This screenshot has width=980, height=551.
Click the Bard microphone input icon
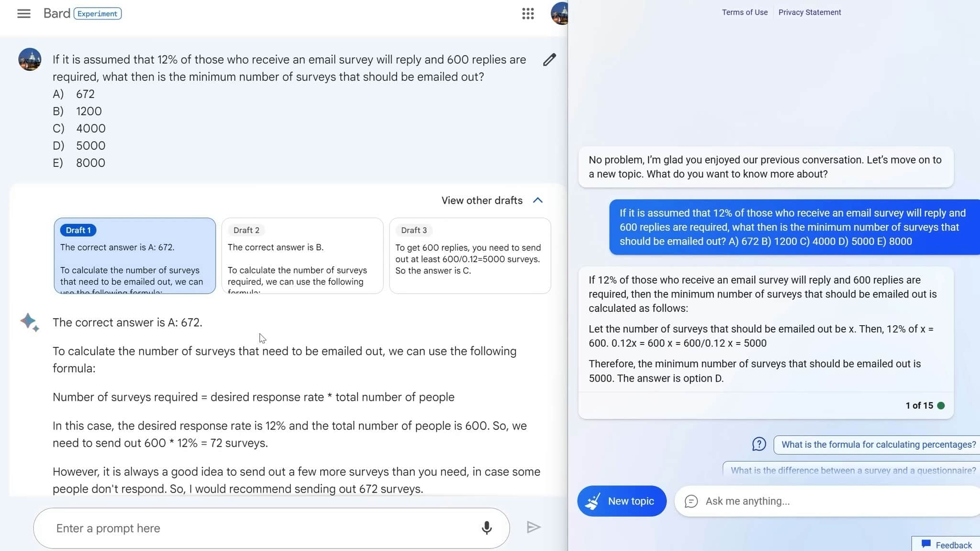point(486,528)
